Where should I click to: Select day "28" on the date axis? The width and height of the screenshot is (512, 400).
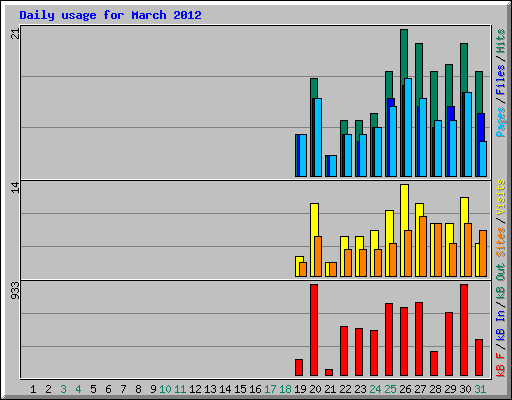tap(435, 389)
